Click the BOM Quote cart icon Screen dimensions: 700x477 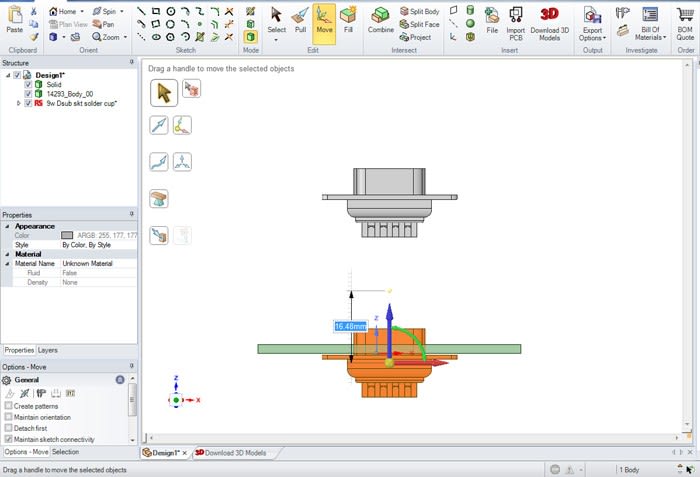point(685,23)
